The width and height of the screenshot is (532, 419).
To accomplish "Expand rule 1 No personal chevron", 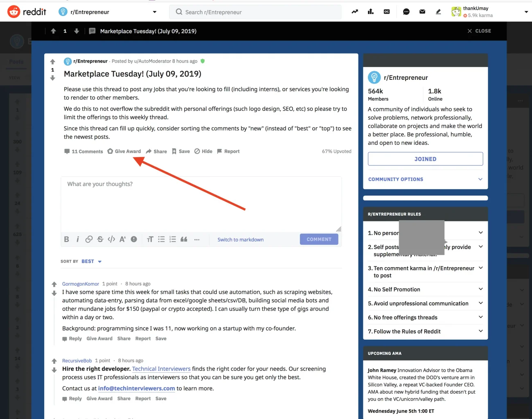I will click(x=481, y=233).
